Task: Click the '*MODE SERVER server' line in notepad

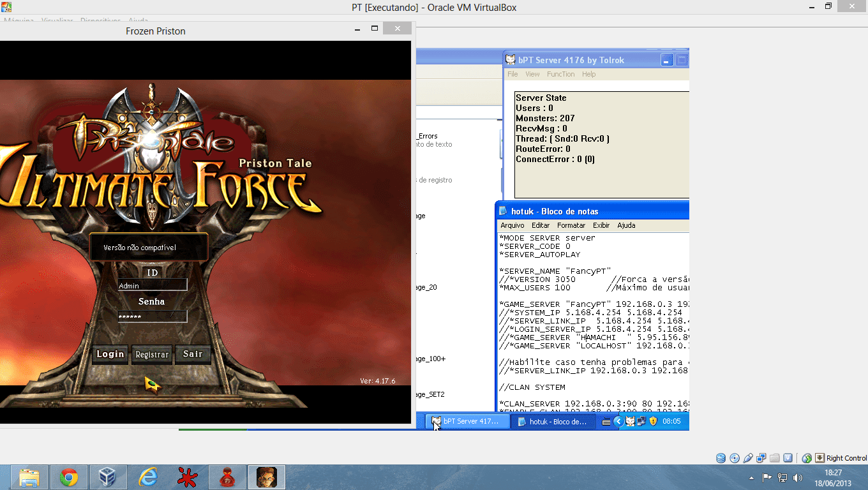Action: [548, 237]
